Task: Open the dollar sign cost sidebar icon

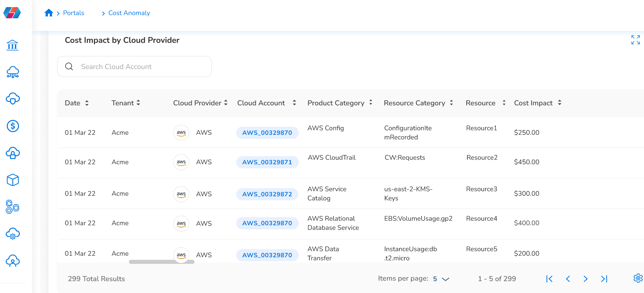Action: 13,126
